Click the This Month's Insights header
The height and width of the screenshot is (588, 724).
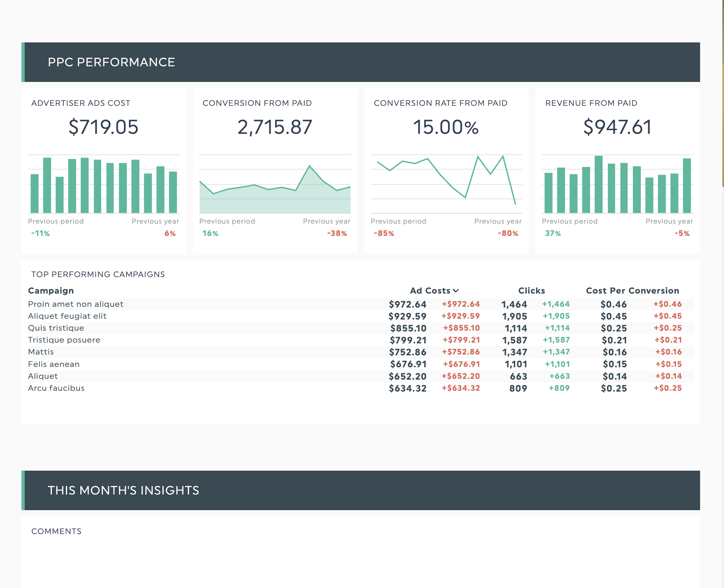(x=123, y=490)
